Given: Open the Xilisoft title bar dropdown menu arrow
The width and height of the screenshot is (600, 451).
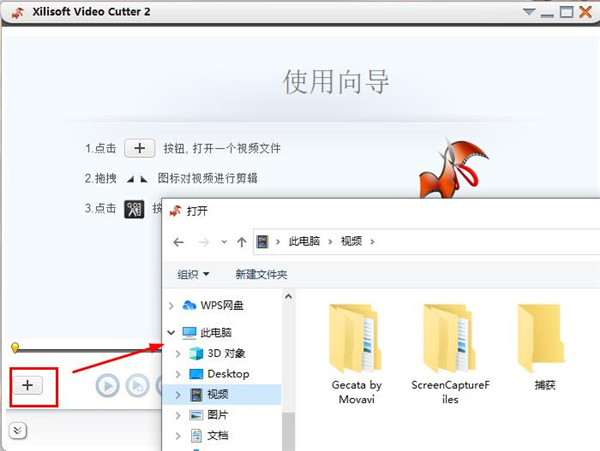Looking at the screenshot, I should point(529,12).
